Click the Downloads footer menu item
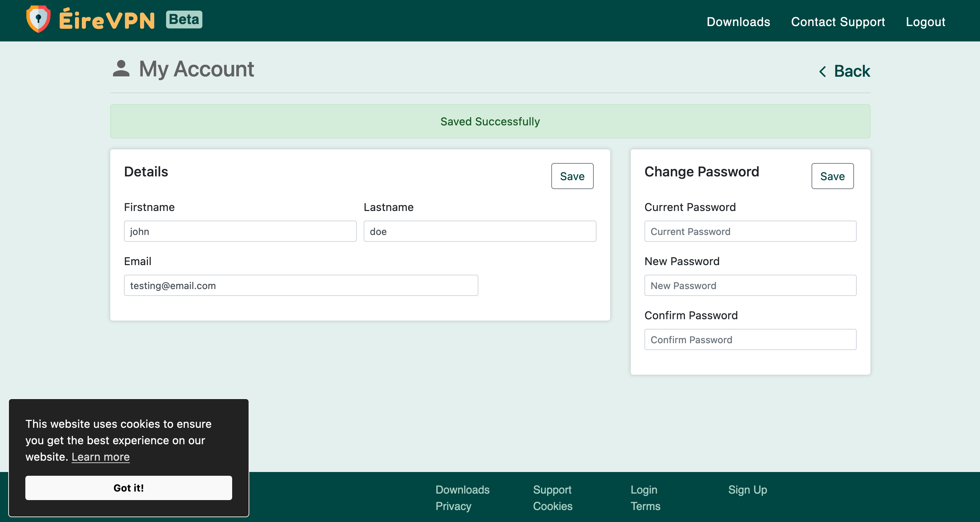The width and height of the screenshot is (980, 522). (463, 489)
